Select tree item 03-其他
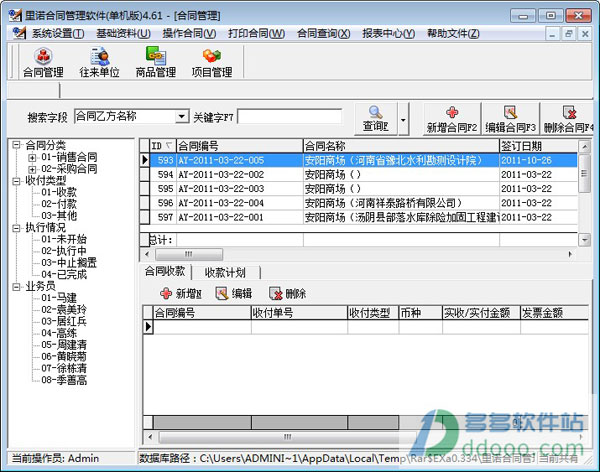The height and width of the screenshot is (472, 600). 59,216
